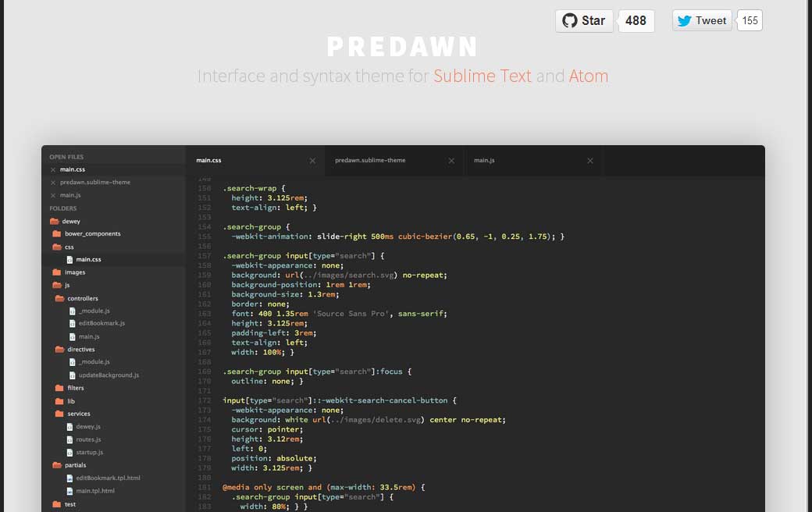Click the folder icon next to css
Screen dimensions: 812x512
(x=58, y=246)
